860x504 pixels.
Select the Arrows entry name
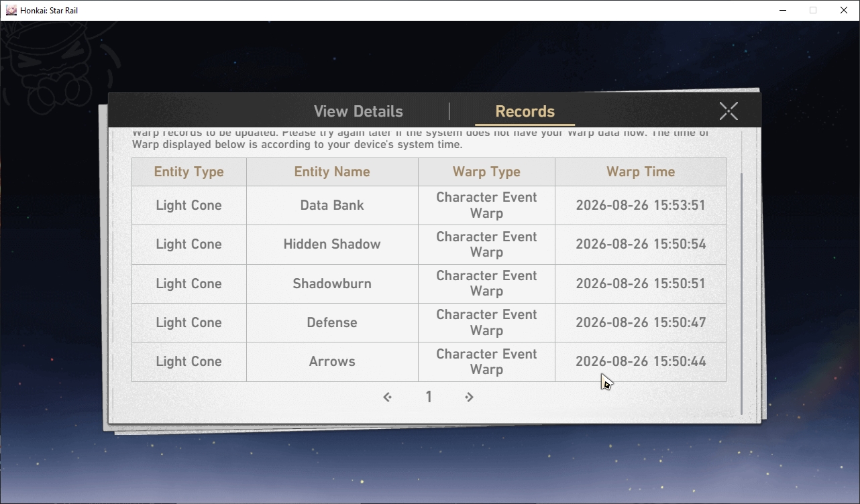pyautogui.click(x=332, y=361)
